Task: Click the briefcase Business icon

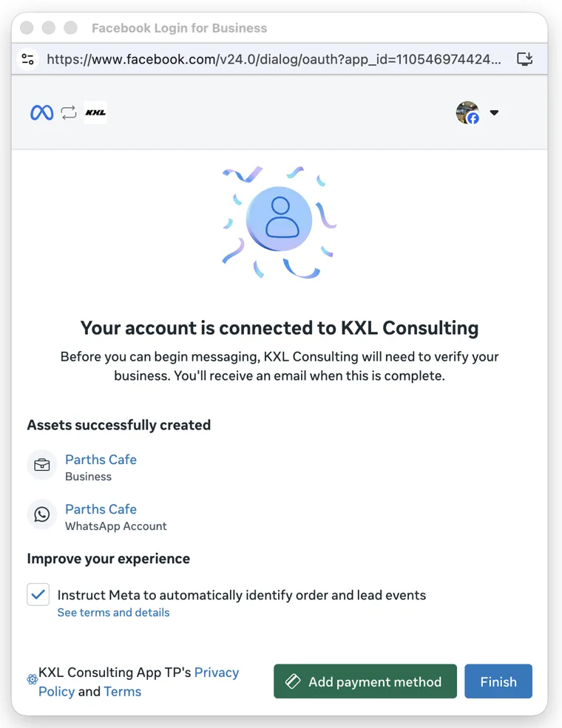Action: point(42,465)
